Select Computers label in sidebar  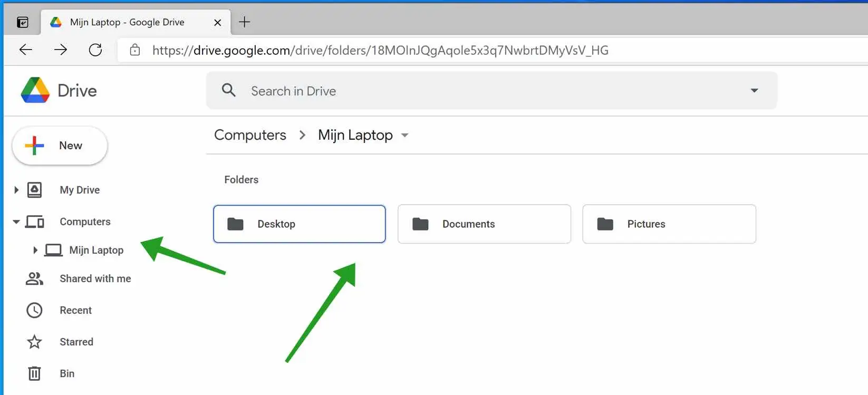[85, 221]
